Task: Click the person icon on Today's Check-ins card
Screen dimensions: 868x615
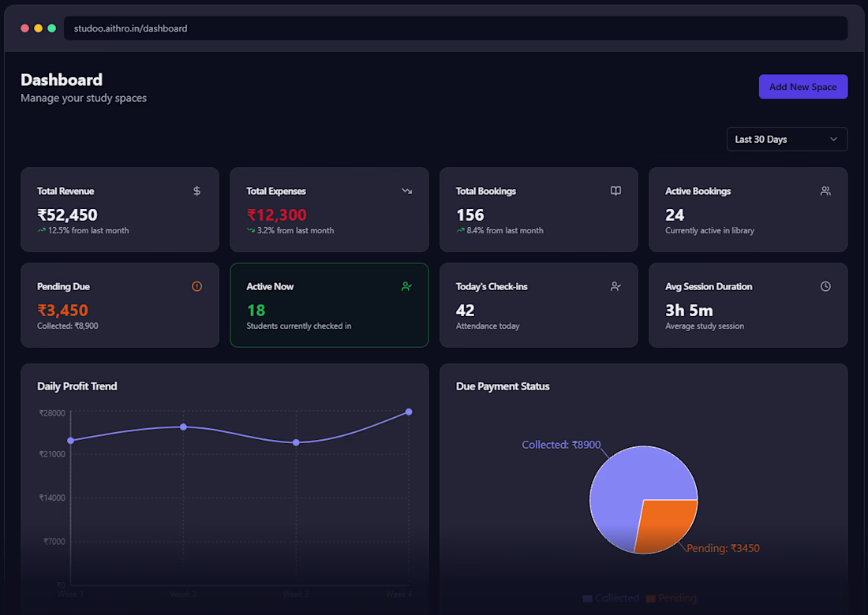Action: pos(615,286)
